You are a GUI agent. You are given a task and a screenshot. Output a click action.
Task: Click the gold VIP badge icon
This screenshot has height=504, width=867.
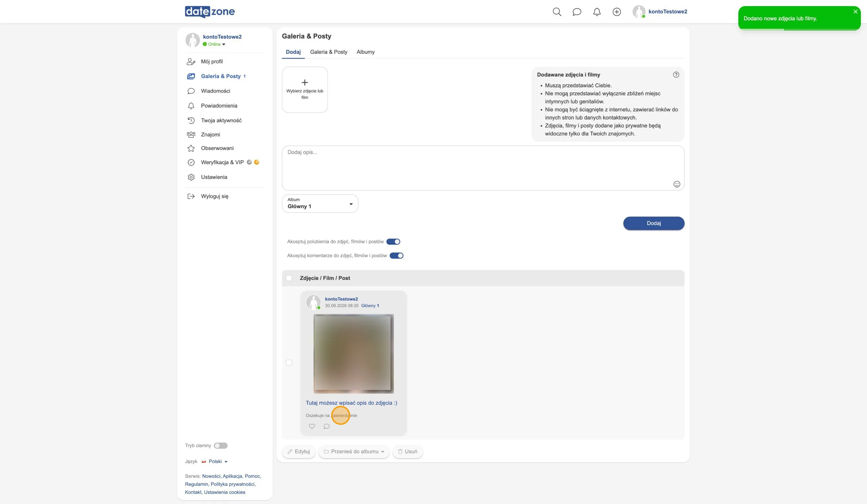click(256, 162)
